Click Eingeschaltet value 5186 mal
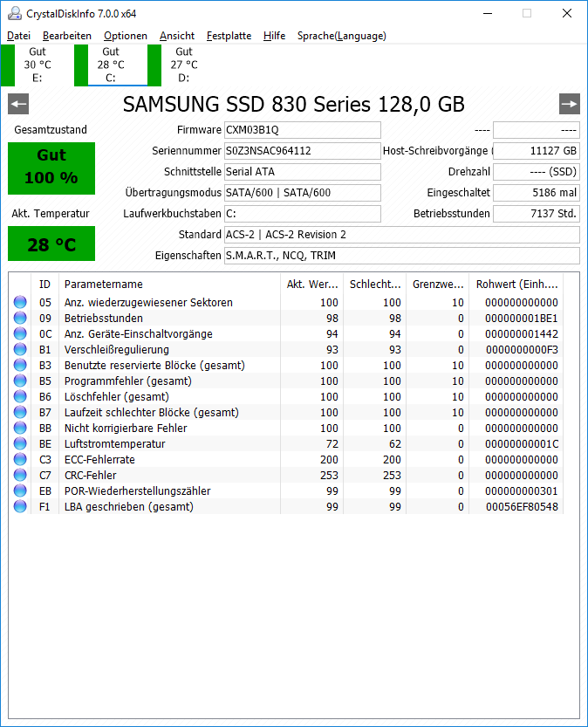Image resolution: width=588 pixels, height=727 pixels. tap(537, 192)
